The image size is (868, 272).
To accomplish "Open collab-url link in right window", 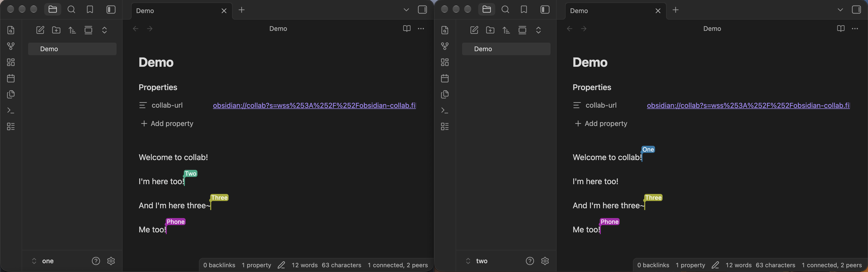I will [x=748, y=105].
